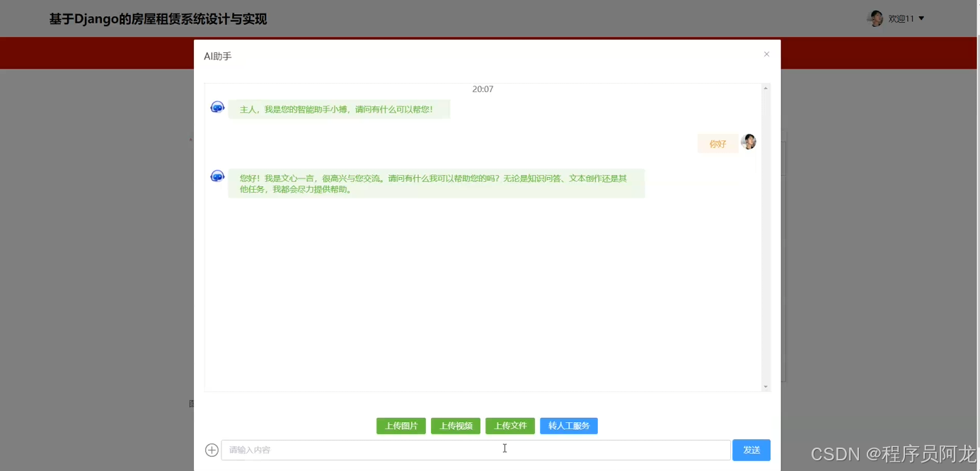Click the profile avatar in page header
Viewport: 980px width, 471px height.
tap(875, 18)
